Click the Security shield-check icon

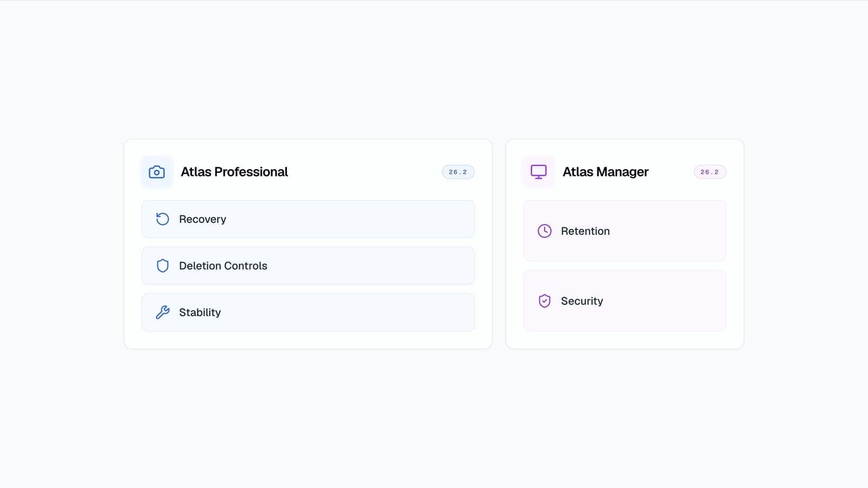(545, 301)
